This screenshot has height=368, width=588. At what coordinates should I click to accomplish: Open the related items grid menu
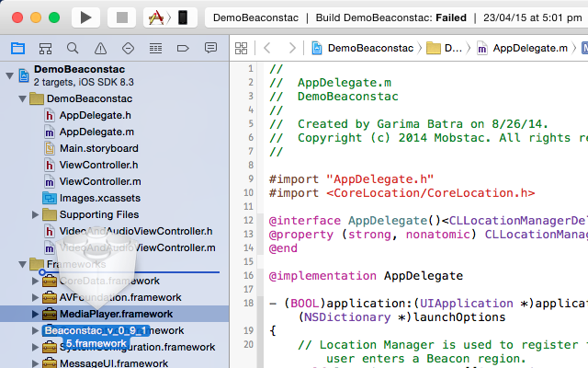(241, 48)
